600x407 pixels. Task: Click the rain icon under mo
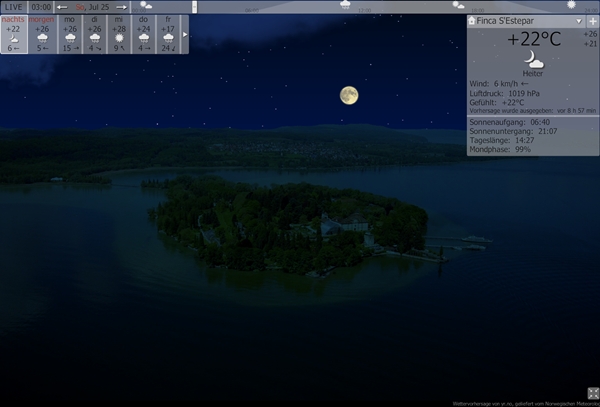(70, 38)
